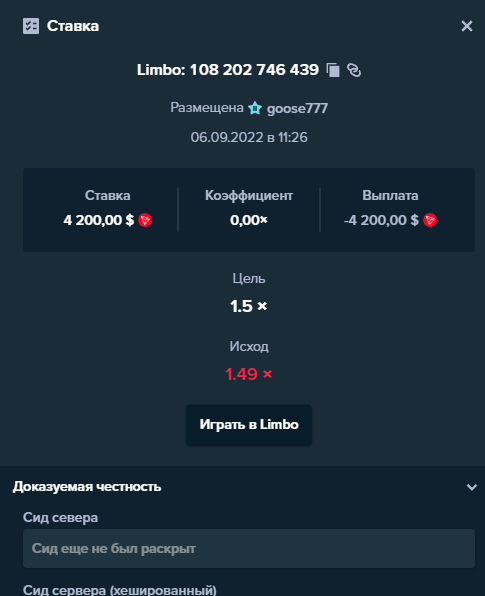Click the Доказуемая честность section title
This screenshot has width=485, height=596.
(87, 487)
